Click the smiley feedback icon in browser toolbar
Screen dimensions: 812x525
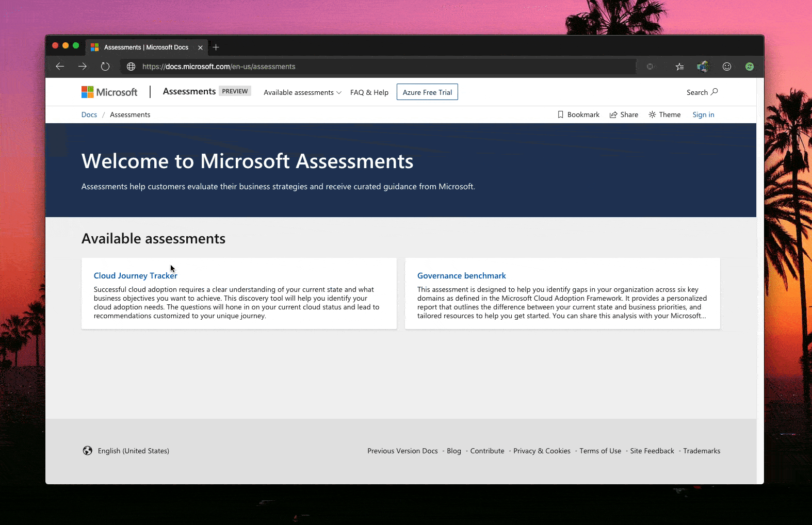pyautogui.click(x=727, y=67)
